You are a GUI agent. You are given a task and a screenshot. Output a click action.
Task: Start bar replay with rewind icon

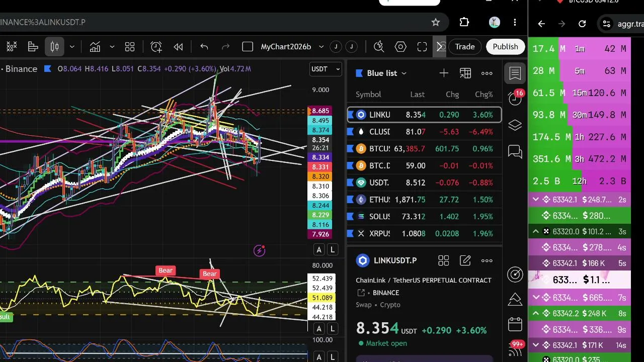click(x=178, y=47)
